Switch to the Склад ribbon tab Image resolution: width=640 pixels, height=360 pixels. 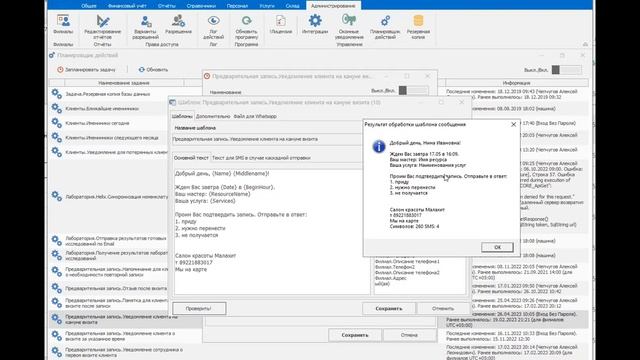click(x=292, y=6)
